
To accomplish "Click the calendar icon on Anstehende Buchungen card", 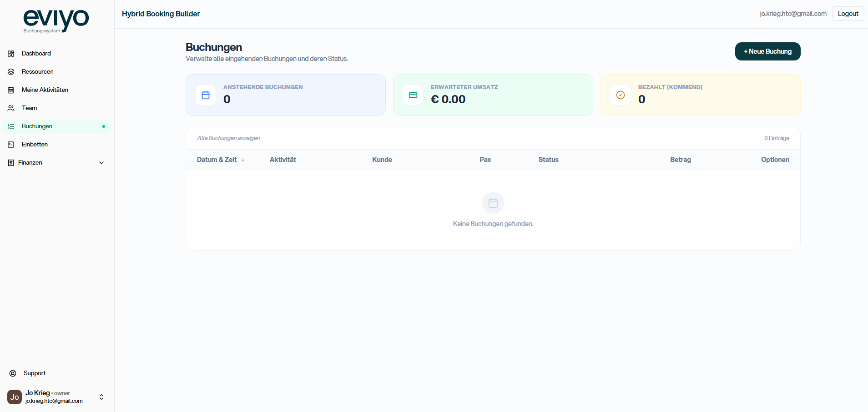I will [x=205, y=95].
